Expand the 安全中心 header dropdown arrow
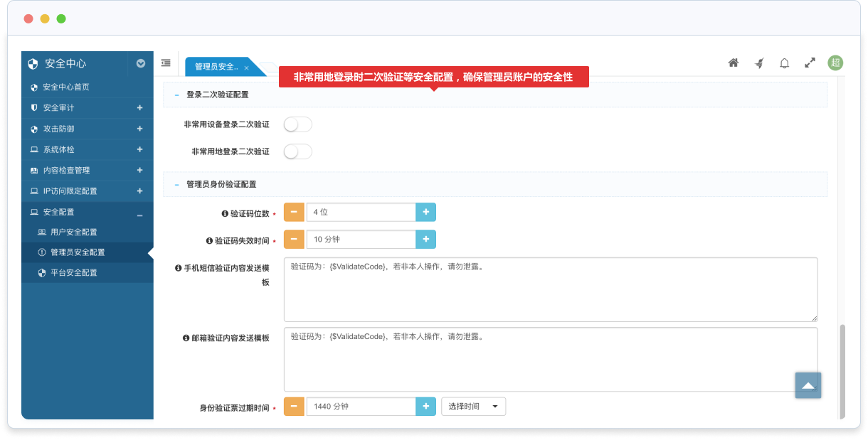 pos(141,63)
